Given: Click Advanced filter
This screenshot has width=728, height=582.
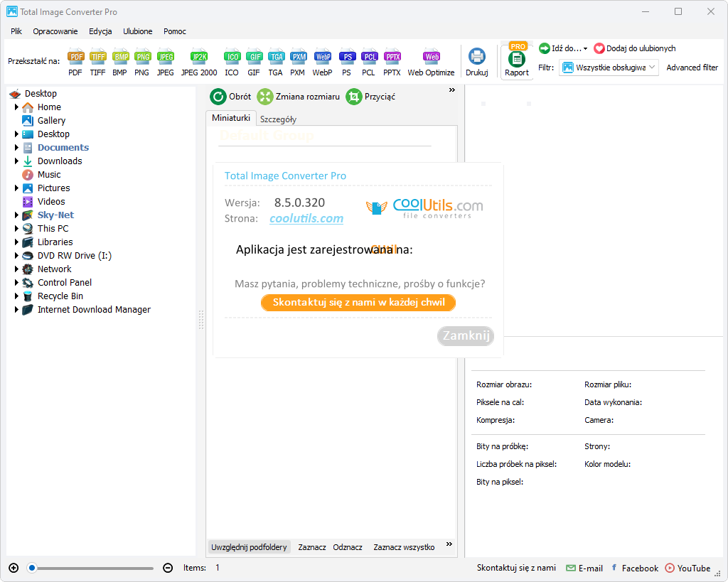Looking at the screenshot, I should click(x=692, y=68).
